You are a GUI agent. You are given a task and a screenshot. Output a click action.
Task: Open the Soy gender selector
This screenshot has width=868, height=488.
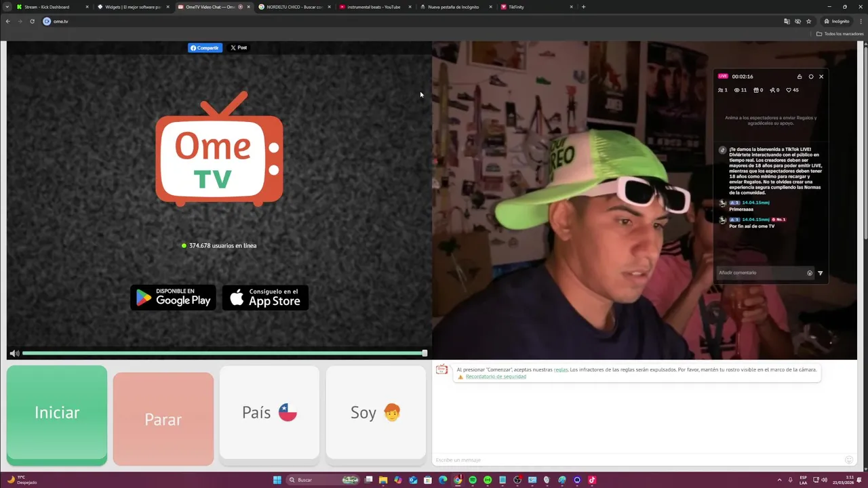(376, 413)
